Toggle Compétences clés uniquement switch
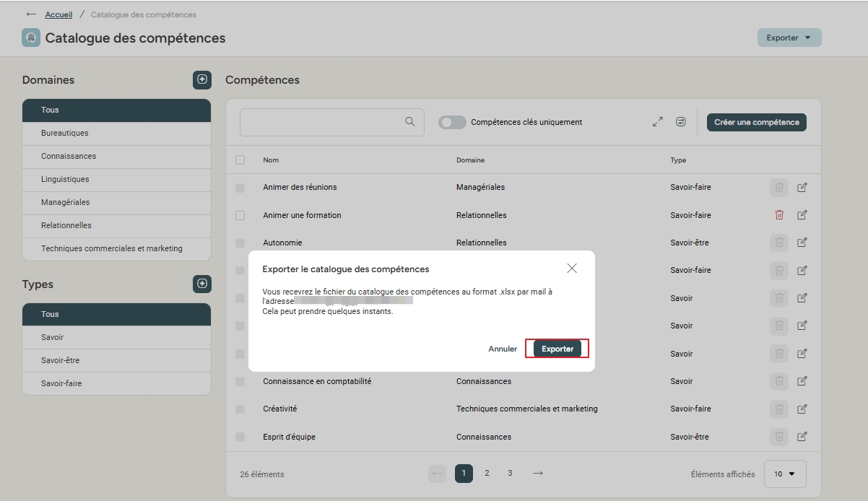868x501 pixels. point(453,123)
